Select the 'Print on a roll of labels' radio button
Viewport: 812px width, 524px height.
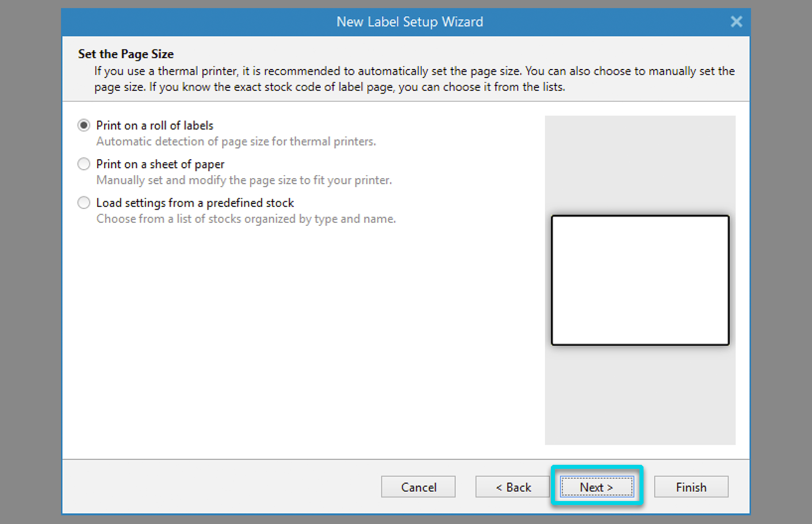point(84,125)
